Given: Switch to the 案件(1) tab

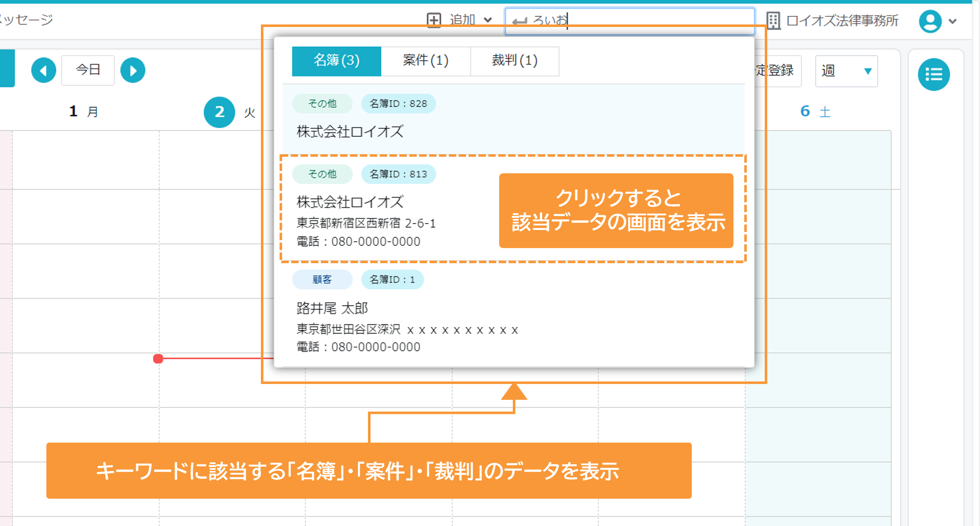Looking at the screenshot, I should tap(425, 61).
